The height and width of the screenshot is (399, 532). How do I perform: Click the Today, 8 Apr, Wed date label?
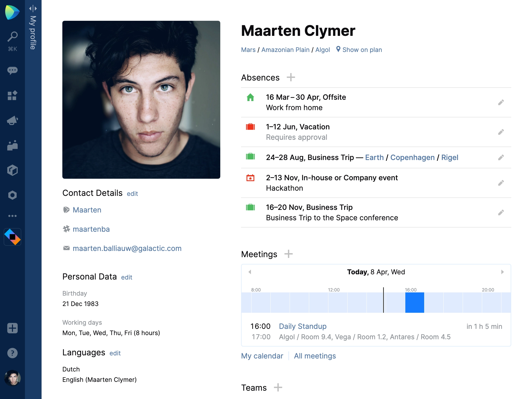[x=376, y=272]
